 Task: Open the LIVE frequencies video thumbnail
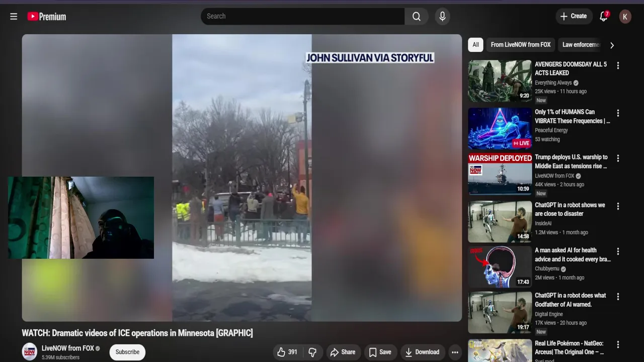[x=500, y=129]
